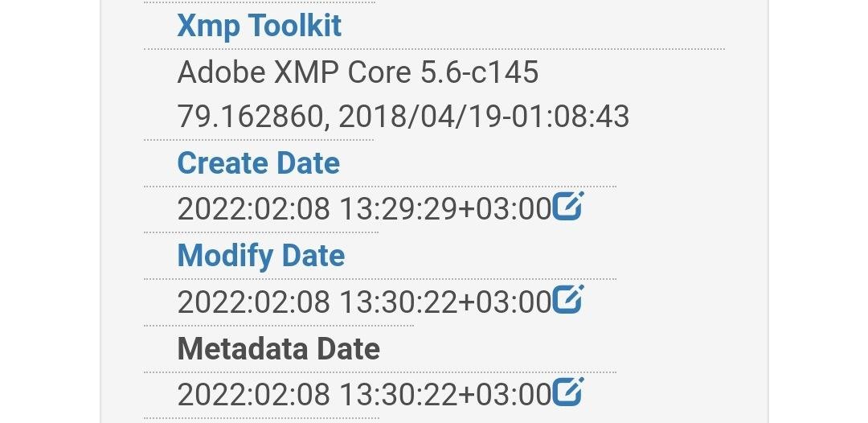The image size is (868, 423).
Task: Open the Xmp Toolkit heading link
Action: click(x=259, y=26)
